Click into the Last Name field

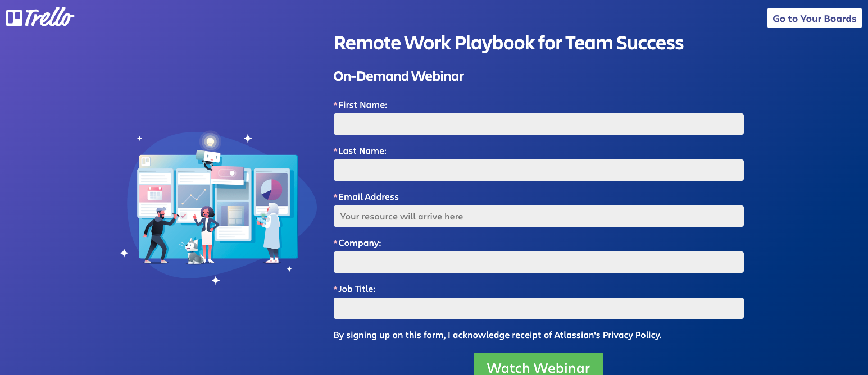[x=538, y=170]
